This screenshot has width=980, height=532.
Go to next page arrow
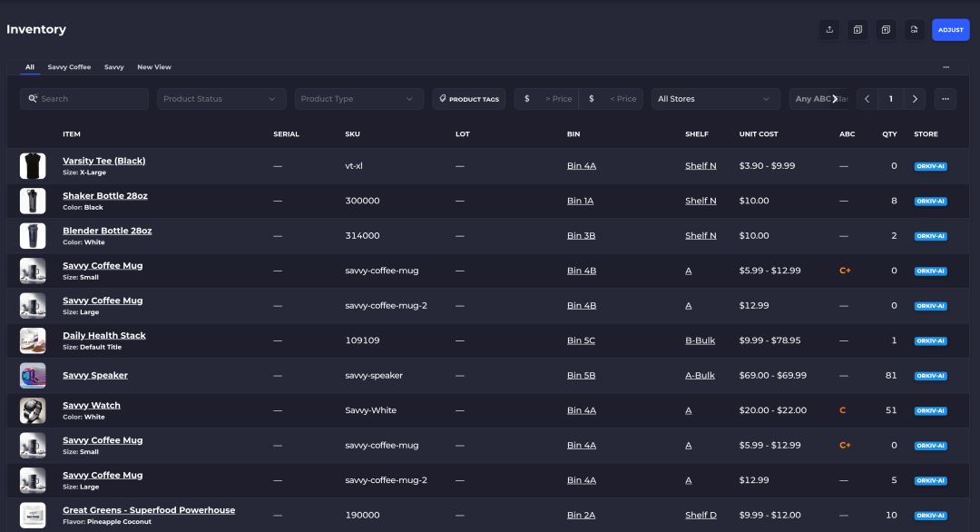point(915,99)
